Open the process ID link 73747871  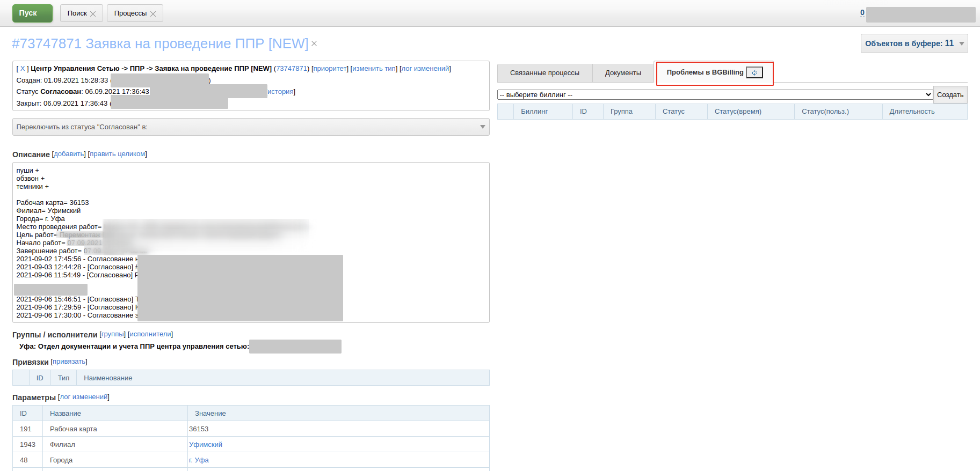(292, 69)
